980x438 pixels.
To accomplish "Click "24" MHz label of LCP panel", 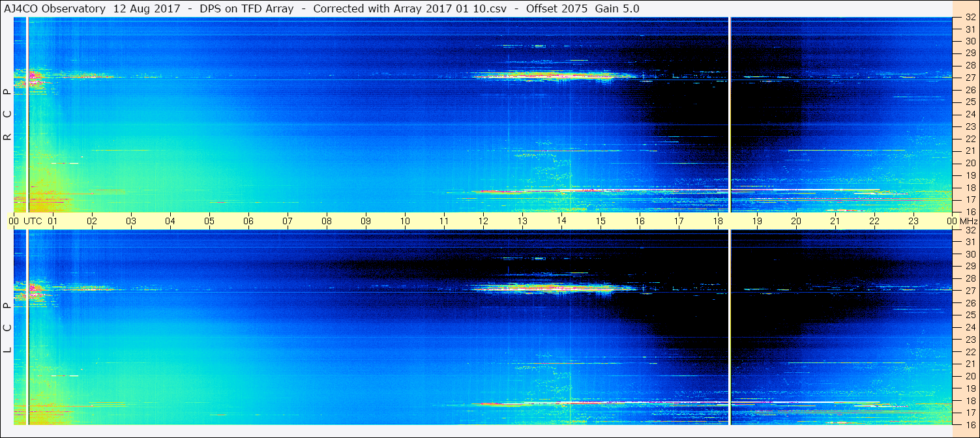I will pos(970,327).
